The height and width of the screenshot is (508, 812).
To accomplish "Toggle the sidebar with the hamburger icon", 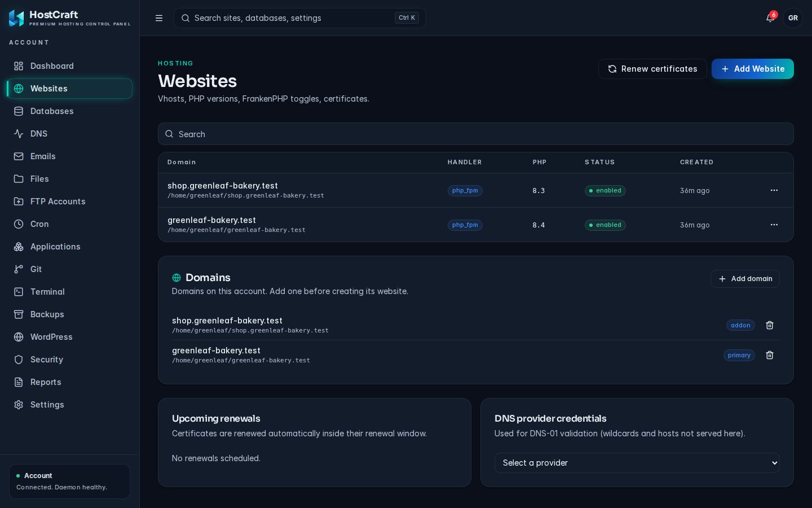I will tap(159, 18).
